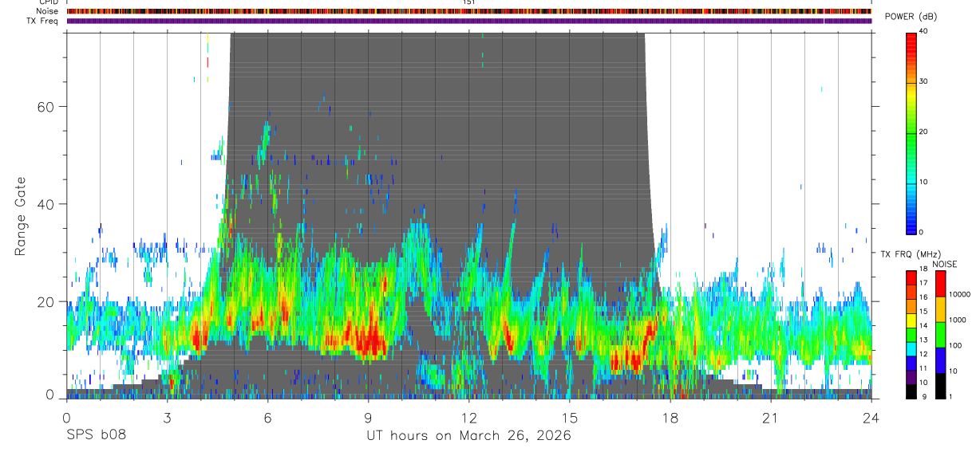The image size is (980, 452).
Task: Click the 30 label on POWER color bar
Action: pyautogui.click(x=924, y=81)
